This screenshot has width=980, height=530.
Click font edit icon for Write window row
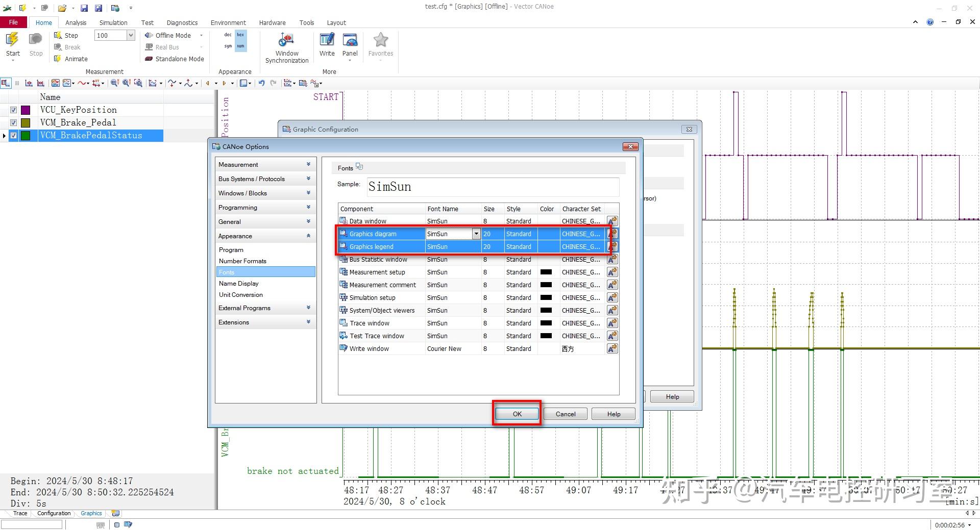tap(612, 348)
